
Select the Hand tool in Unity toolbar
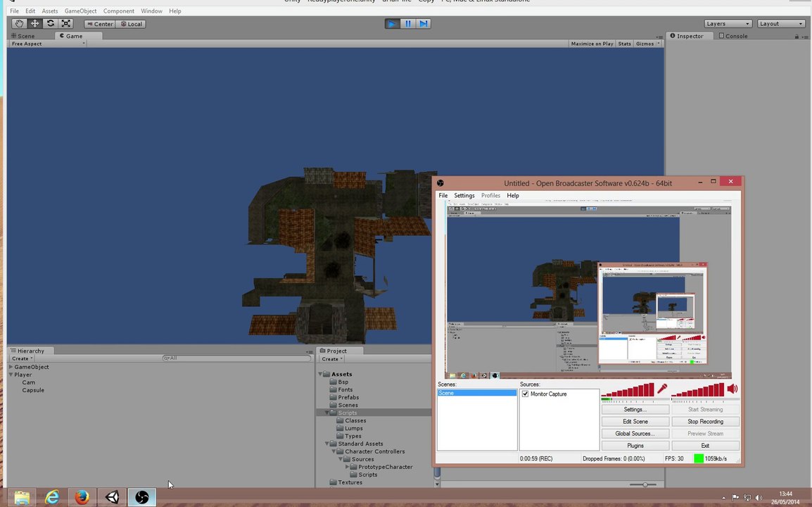pos(19,23)
